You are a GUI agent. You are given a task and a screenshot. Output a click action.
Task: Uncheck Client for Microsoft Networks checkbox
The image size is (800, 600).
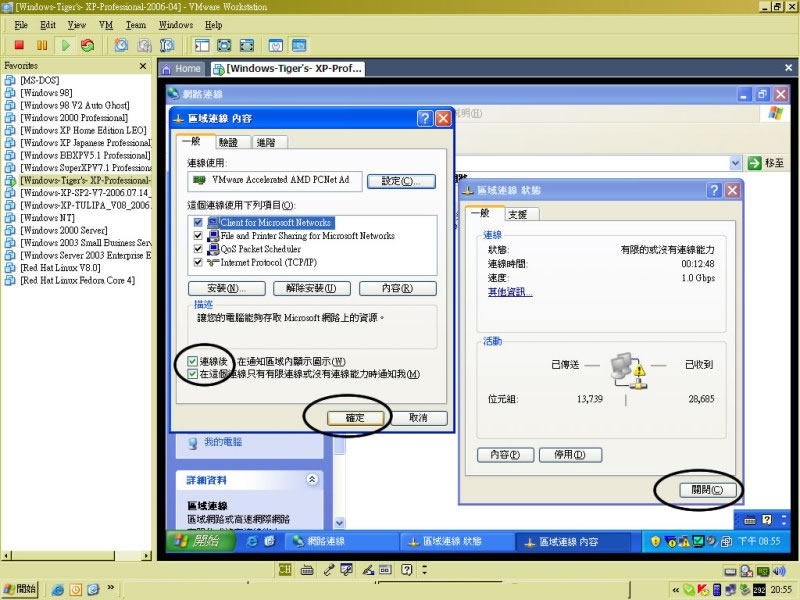(198, 222)
